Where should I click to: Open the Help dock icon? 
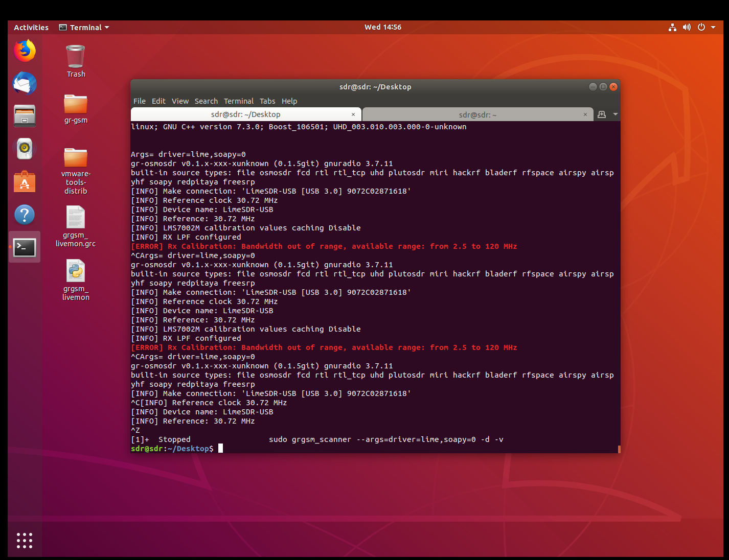pyautogui.click(x=25, y=215)
